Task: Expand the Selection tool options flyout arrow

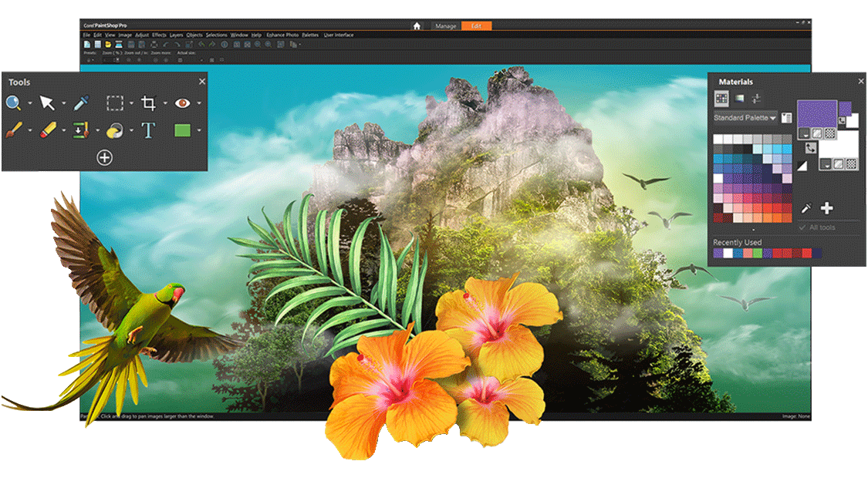Action: [x=131, y=103]
